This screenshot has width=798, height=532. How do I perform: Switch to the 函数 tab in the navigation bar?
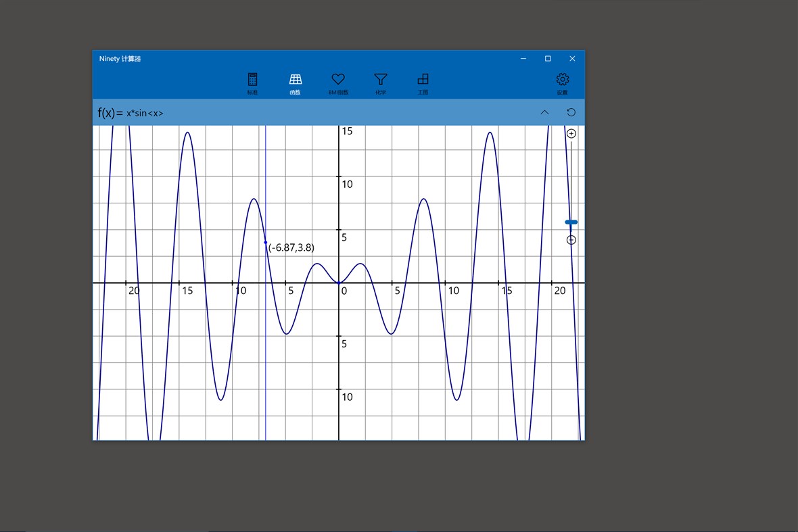point(296,82)
